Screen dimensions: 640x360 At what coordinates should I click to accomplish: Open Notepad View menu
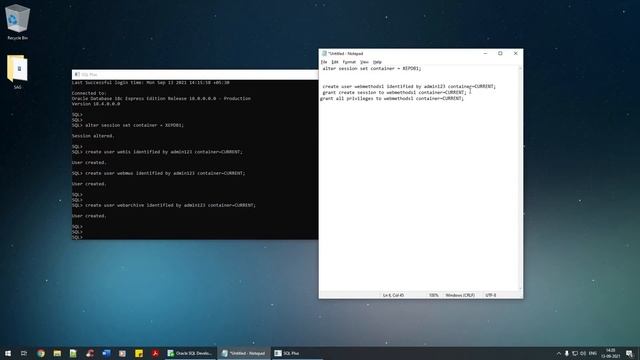[x=364, y=62]
